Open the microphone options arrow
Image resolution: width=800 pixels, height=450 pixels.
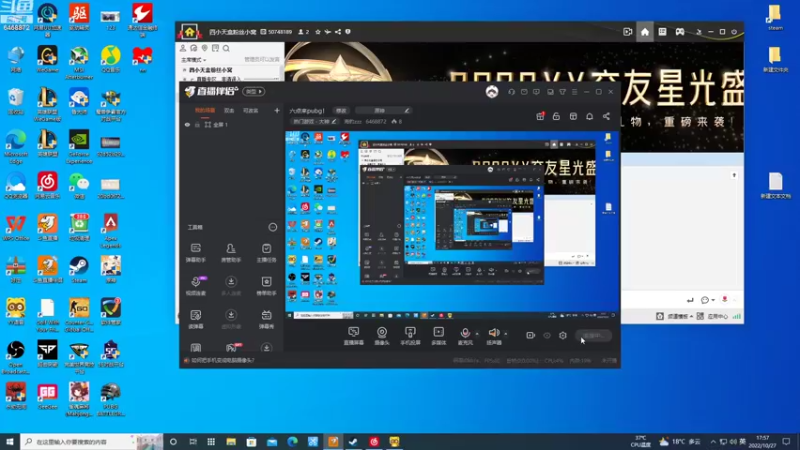(x=477, y=334)
